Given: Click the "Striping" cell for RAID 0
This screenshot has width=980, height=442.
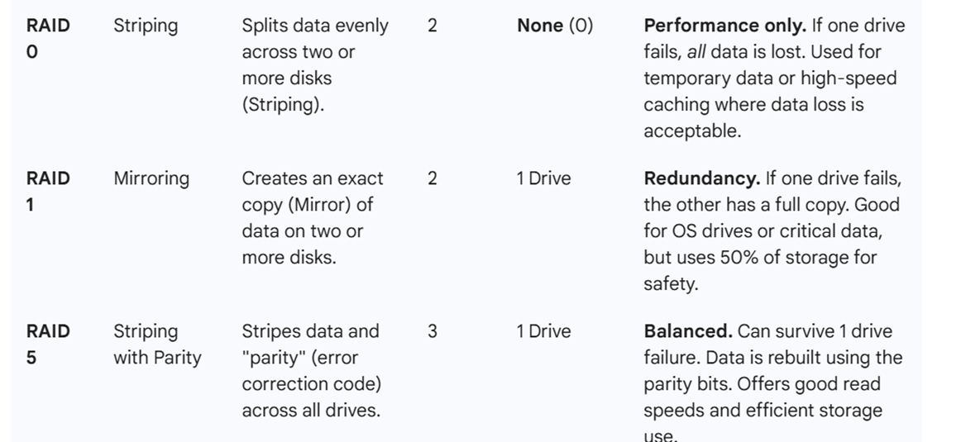Looking at the screenshot, I should [146, 26].
